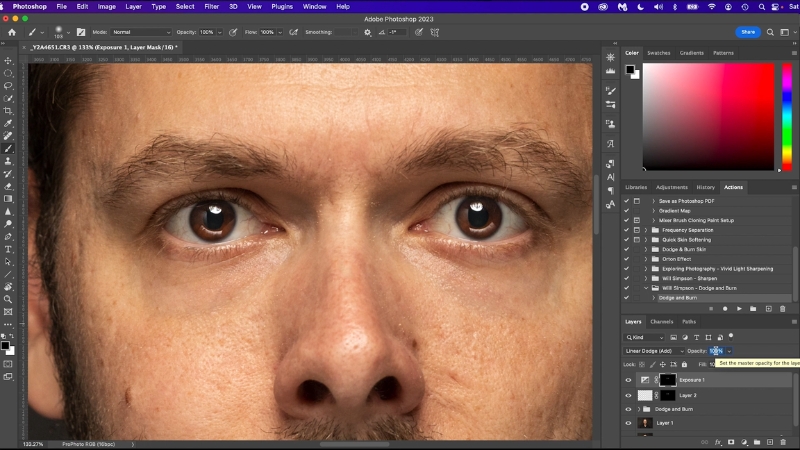Viewport: 800px width, 450px height.
Task: Select the Eyedropper tool
Action: 8,123
